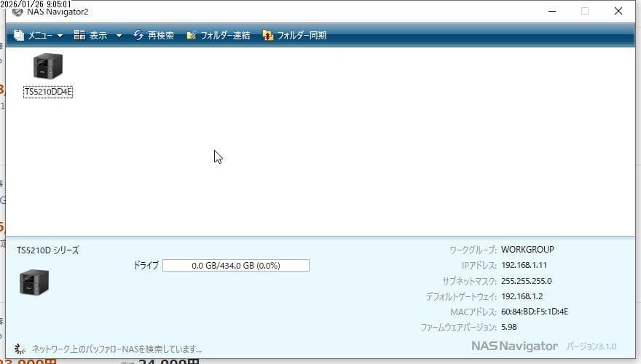Click the 再検索 refresh icon
This screenshot has width=641, height=364.
pyautogui.click(x=138, y=35)
